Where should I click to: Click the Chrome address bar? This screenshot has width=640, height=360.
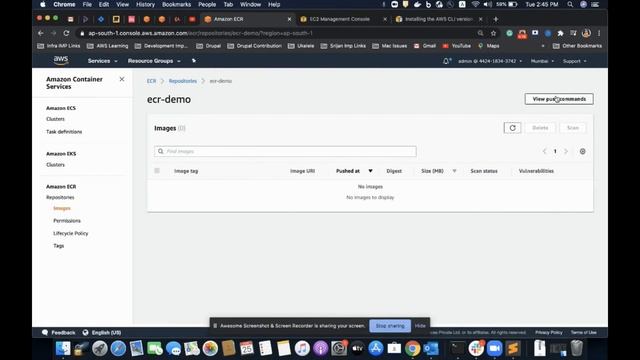point(278,33)
